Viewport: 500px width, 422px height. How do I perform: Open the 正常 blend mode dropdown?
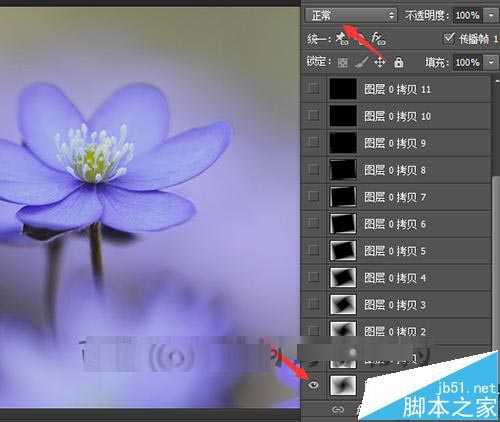[350, 15]
